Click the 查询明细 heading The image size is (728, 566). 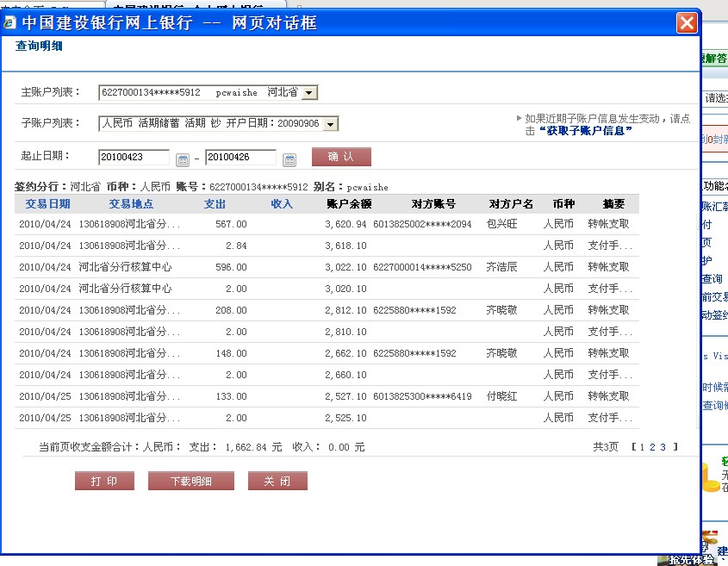pos(39,46)
